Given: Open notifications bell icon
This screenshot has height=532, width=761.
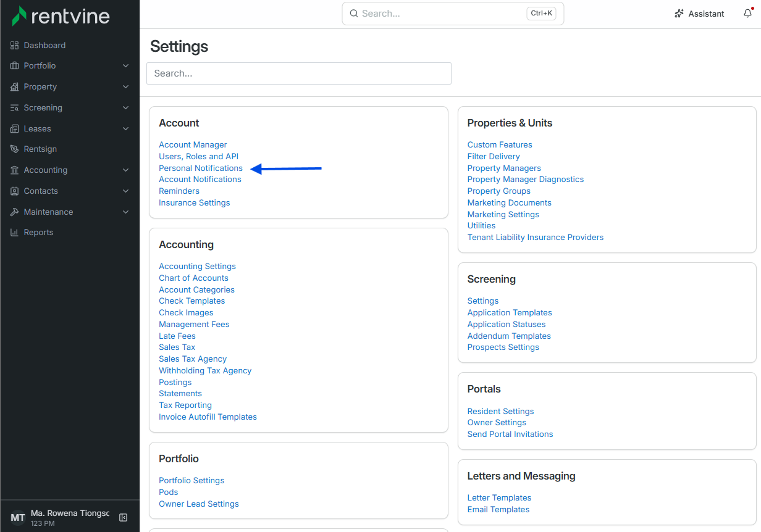Looking at the screenshot, I should pyautogui.click(x=747, y=14).
